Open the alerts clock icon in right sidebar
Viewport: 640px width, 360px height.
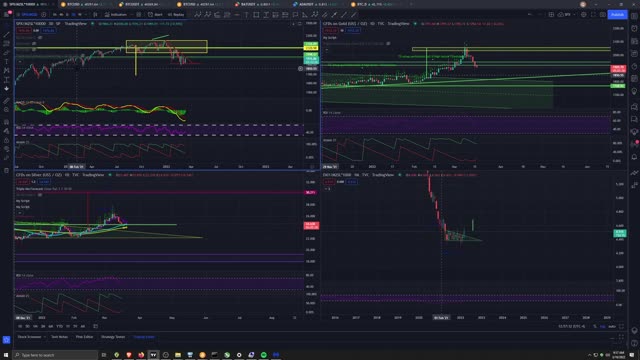pyautogui.click(x=634, y=29)
